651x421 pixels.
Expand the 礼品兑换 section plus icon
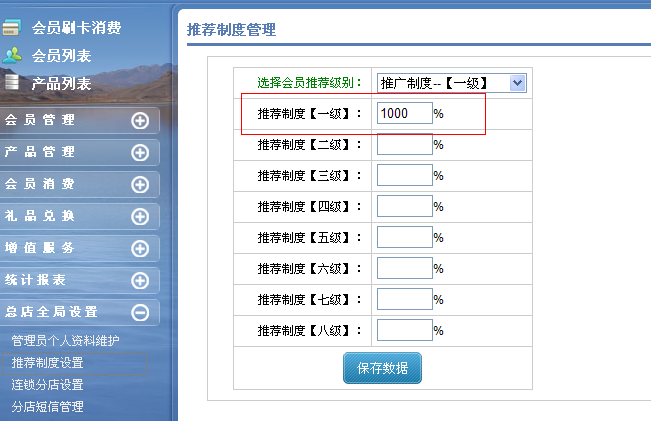tap(140, 217)
